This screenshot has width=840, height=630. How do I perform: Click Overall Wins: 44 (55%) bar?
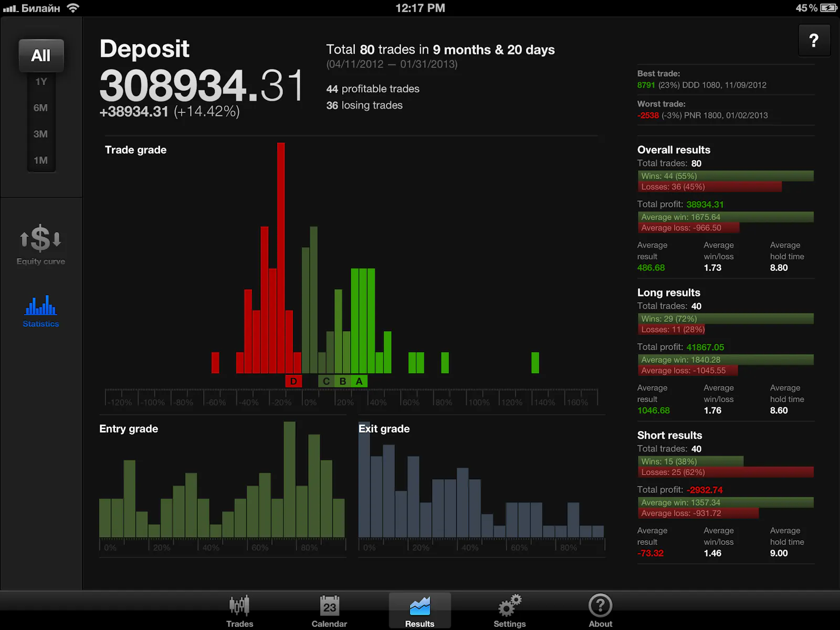point(726,176)
